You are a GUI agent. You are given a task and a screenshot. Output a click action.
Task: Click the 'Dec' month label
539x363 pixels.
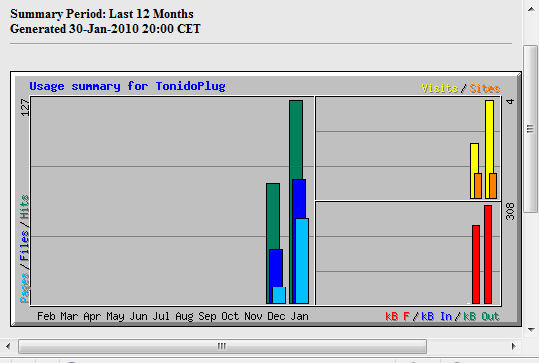point(276,316)
